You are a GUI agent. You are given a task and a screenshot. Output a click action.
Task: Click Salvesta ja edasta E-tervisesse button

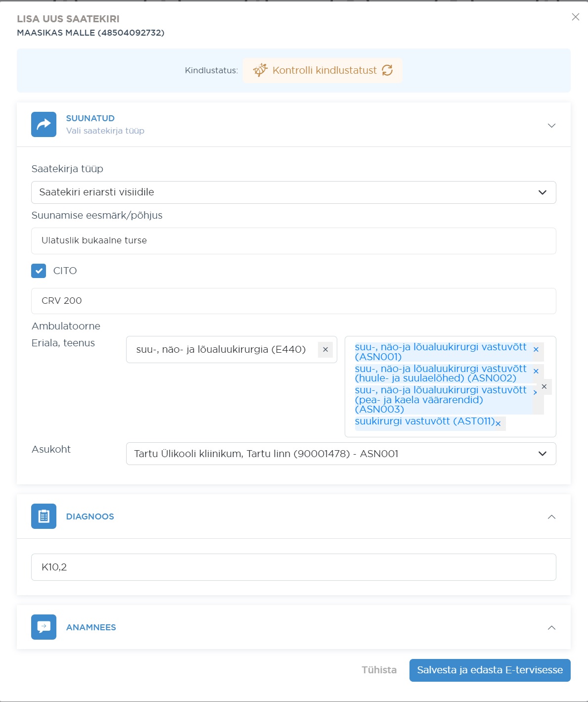coord(490,670)
